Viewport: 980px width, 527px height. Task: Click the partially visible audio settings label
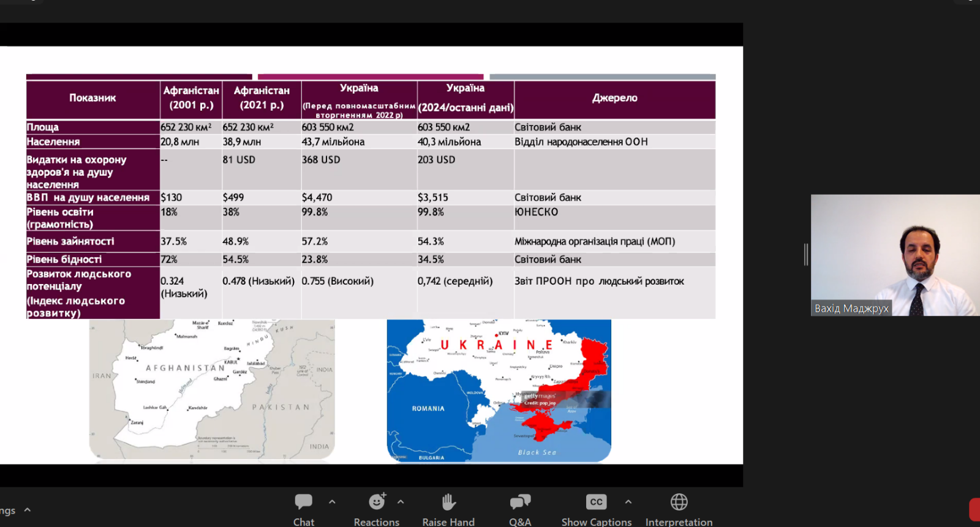point(7,510)
